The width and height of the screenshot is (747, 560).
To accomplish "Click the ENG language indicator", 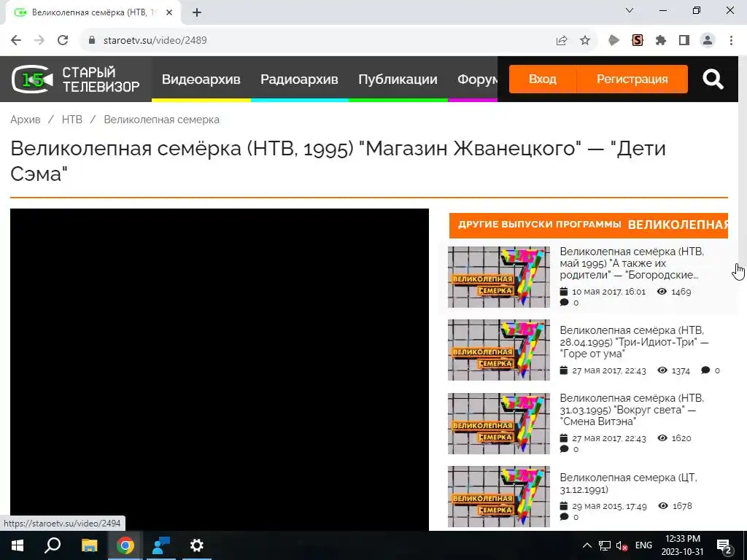I will pyautogui.click(x=643, y=545).
